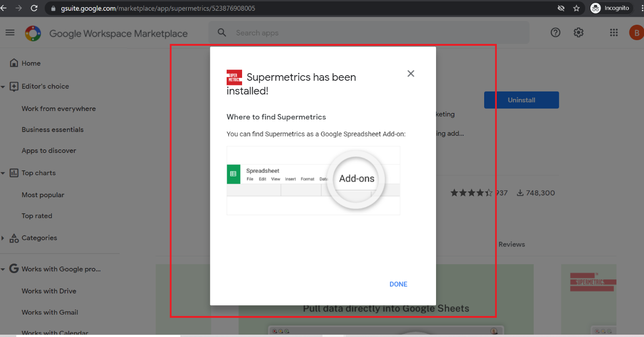Open the help question mark icon
This screenshot has width=644, height=337.
[555, 32]
